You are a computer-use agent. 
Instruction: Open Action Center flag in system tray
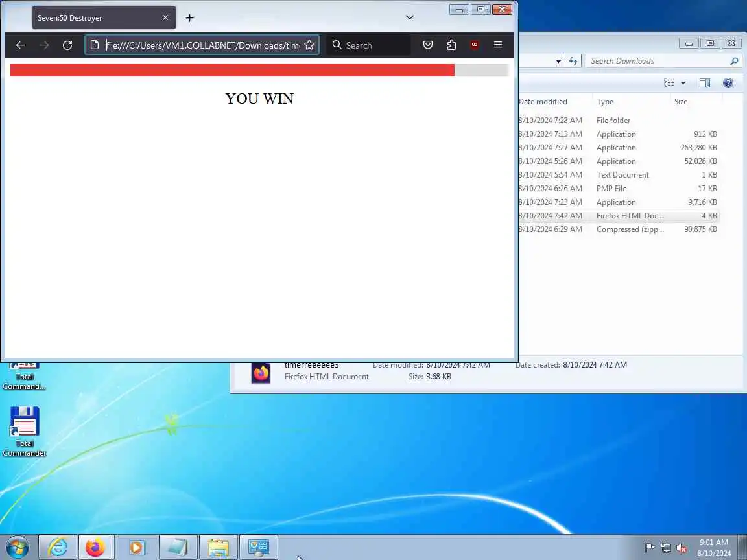tap(649, 548)
